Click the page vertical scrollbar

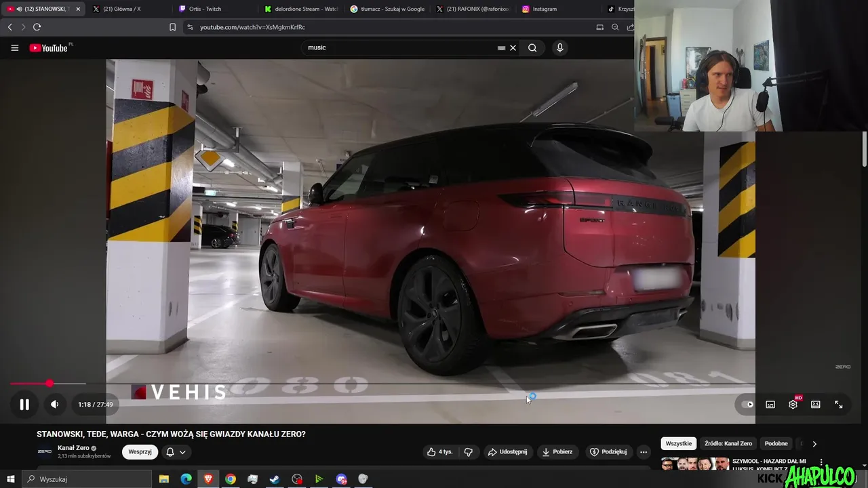coord(865,148)
